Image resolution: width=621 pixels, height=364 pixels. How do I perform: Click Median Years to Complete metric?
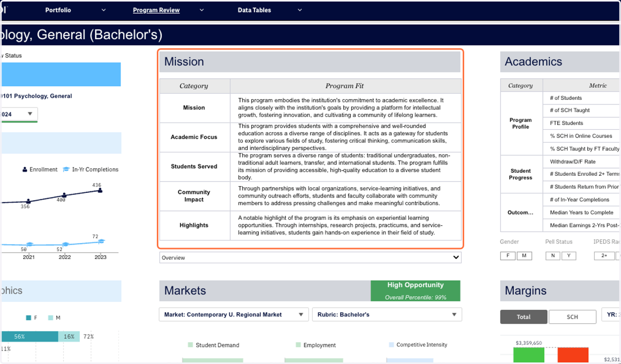click(582, 213)
